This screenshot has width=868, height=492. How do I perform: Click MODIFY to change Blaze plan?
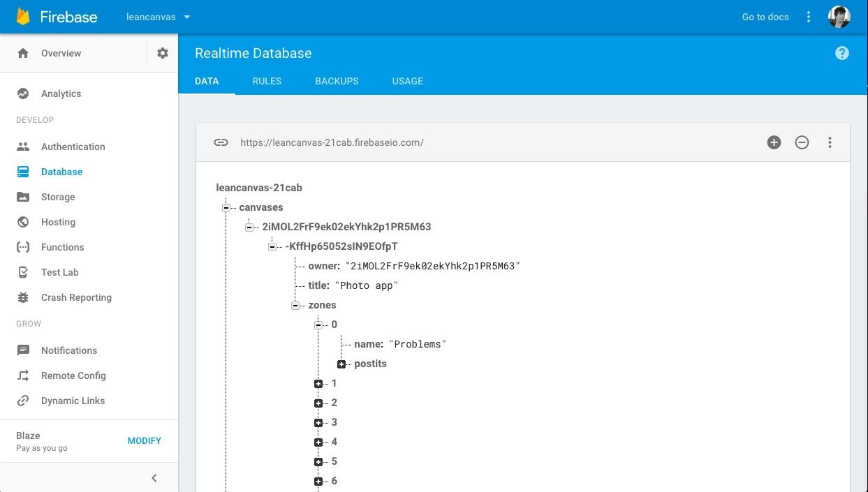[x=145, y=441]
